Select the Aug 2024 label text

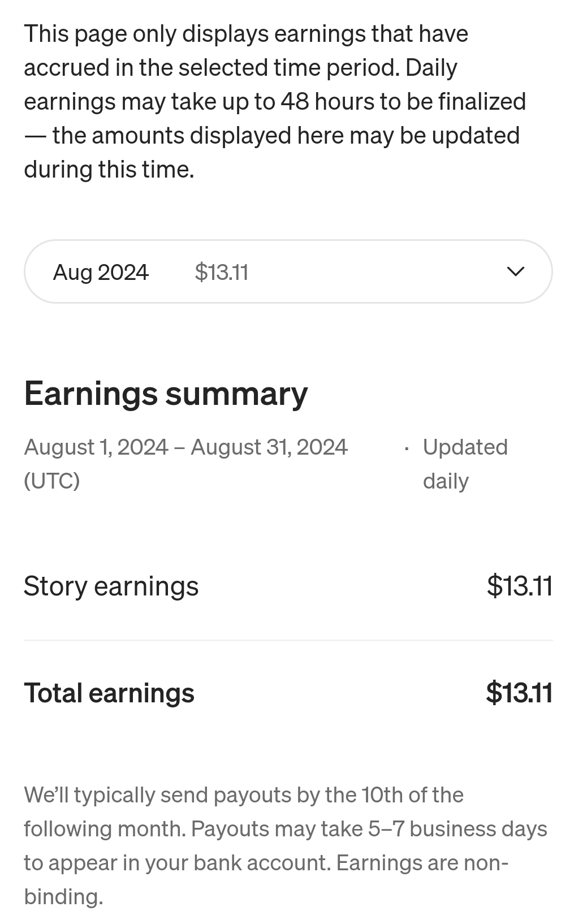101,272
